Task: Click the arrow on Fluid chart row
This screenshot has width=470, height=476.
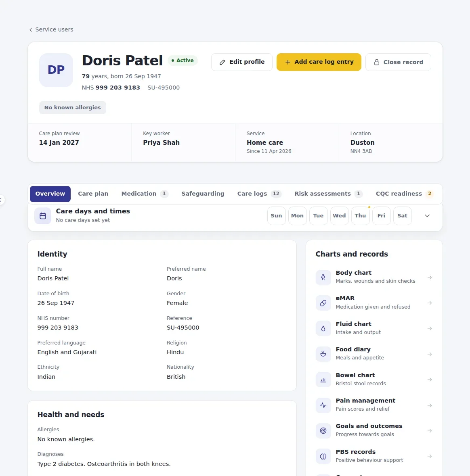Action: (x=430, y=328)
